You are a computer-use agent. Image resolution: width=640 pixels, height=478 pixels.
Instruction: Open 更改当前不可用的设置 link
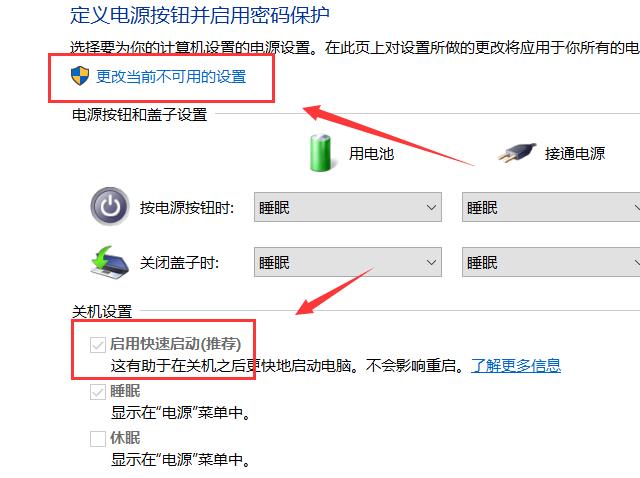tap(171, 77)
